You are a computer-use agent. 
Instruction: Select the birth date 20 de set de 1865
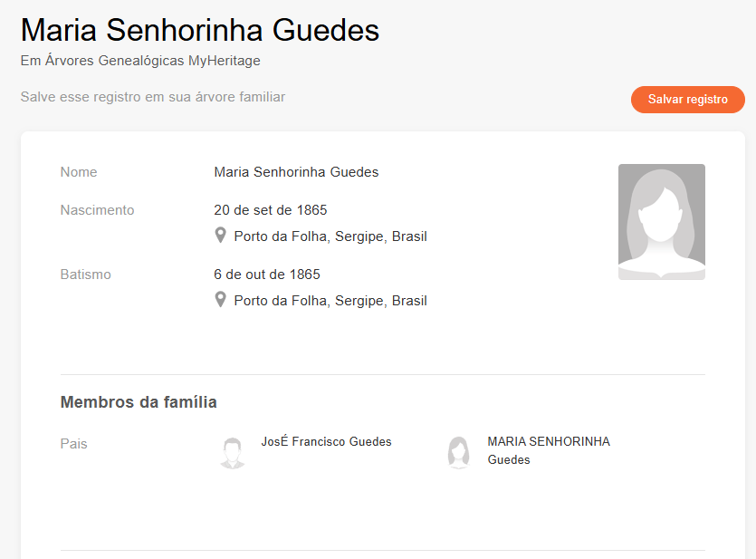click(270, 210)
